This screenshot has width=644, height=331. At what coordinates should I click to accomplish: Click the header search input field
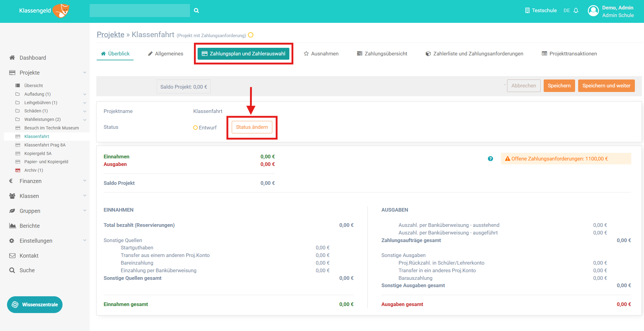pyautogui.click(x=140, y=11)
